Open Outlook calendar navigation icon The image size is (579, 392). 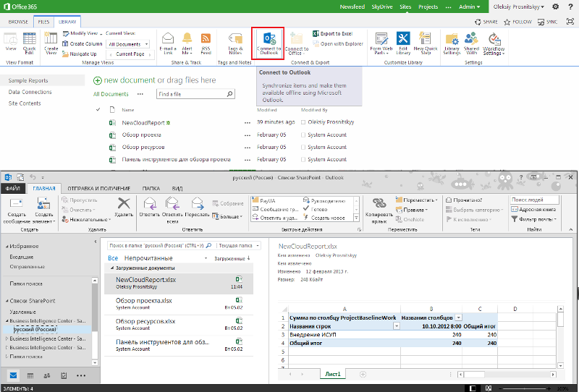coord(30,376)
